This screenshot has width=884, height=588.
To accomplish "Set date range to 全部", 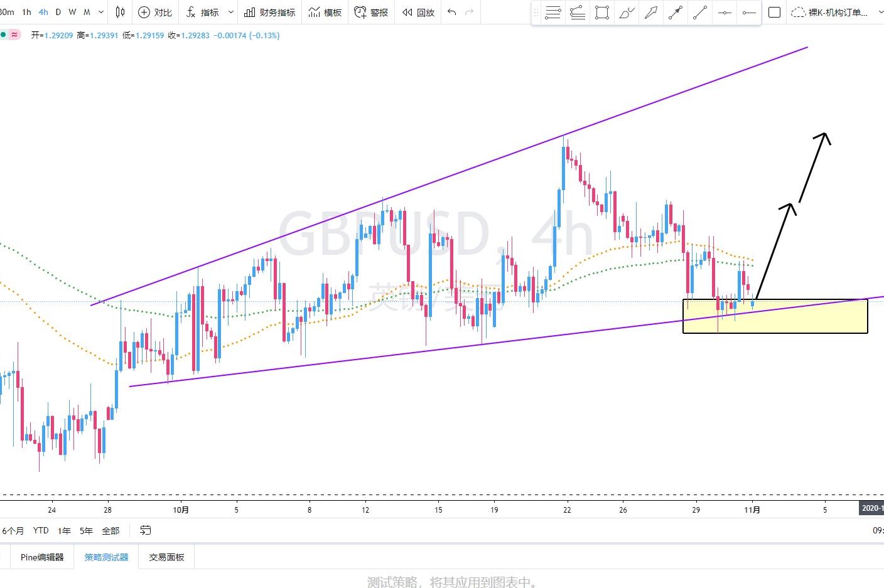I will coord(110,531).
